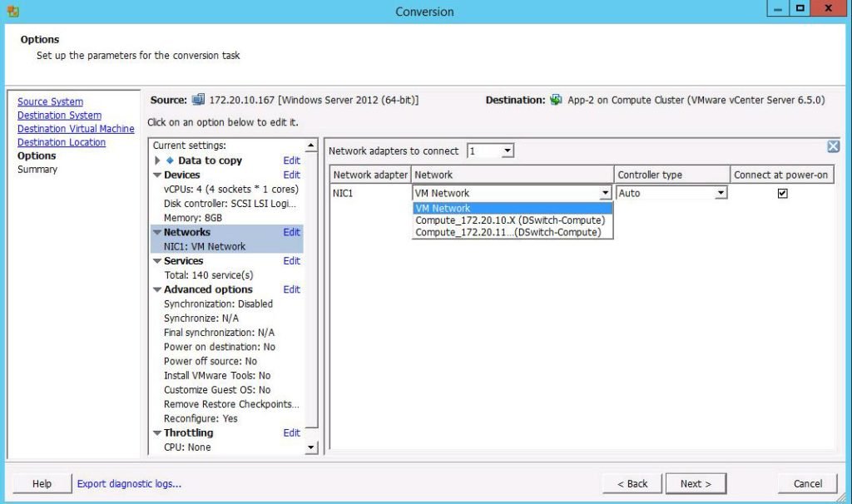Open the Network adapters to connect dropdown
Screen dimensions: 852x504
(x=508, y=151)
